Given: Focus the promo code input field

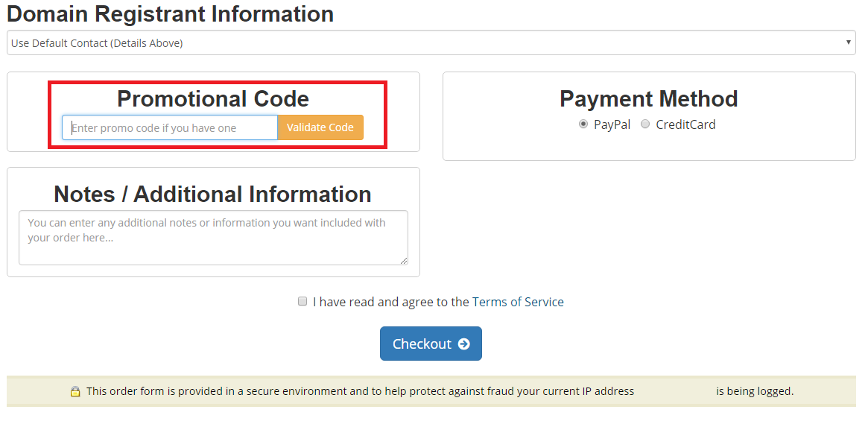Looking at the screenshot, I should click(x=169, y=127).
